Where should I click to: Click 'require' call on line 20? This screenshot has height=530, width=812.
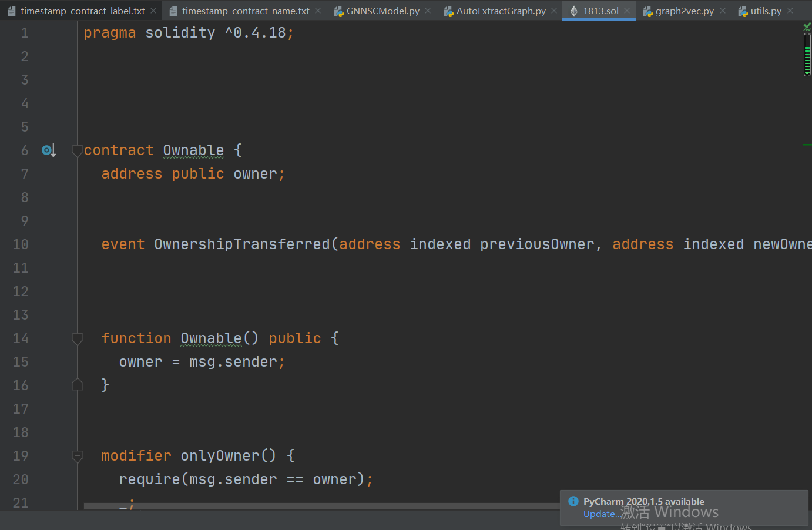(149, 479)
